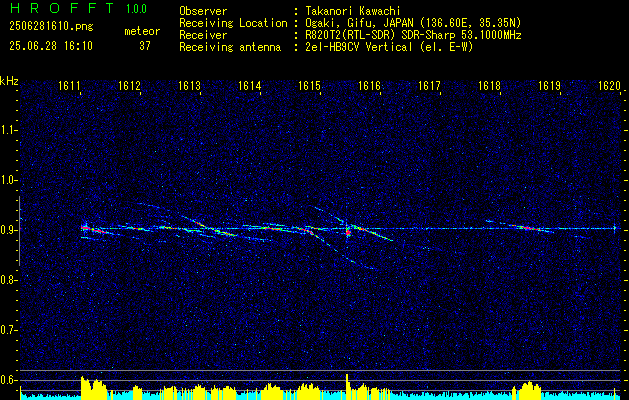Click time marker 1618
The width and height of the screenshot is (629, 400).
tap(489, 85)
